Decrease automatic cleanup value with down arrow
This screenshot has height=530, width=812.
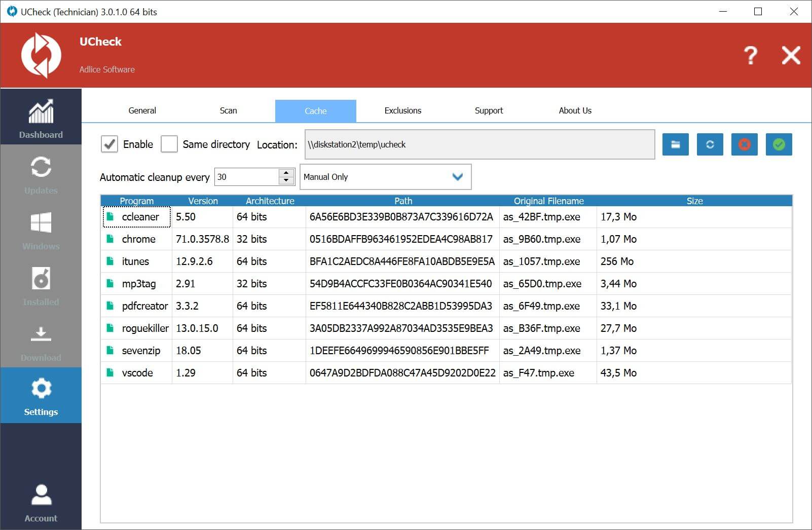(x=286, y=180)
